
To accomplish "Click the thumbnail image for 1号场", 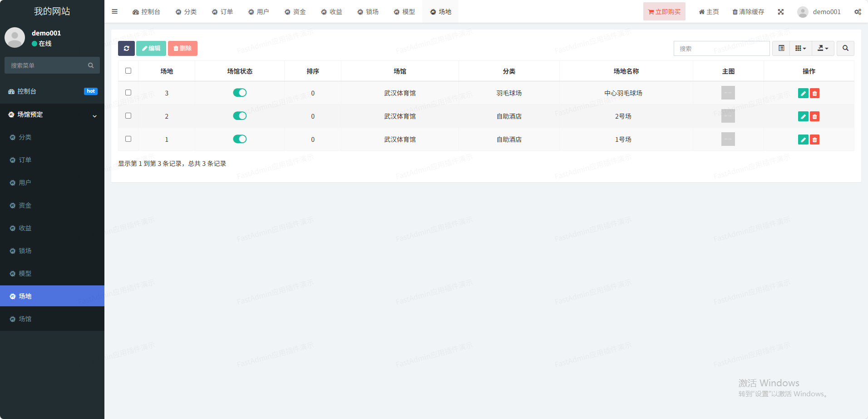I will 728,139.
